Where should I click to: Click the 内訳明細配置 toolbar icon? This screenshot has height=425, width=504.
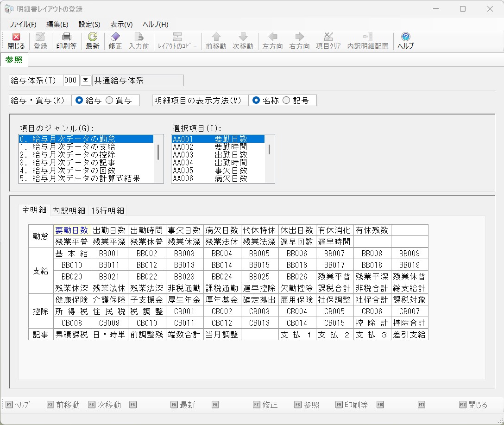point(368,37)
